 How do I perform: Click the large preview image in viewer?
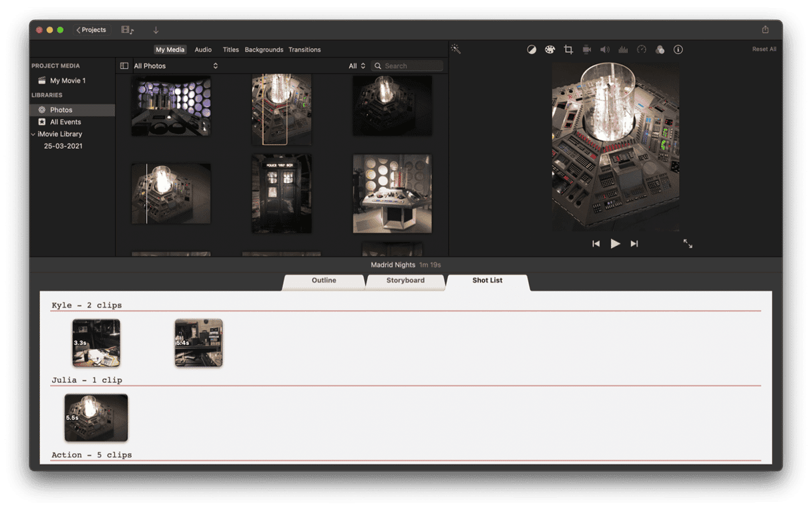point(615,147)
